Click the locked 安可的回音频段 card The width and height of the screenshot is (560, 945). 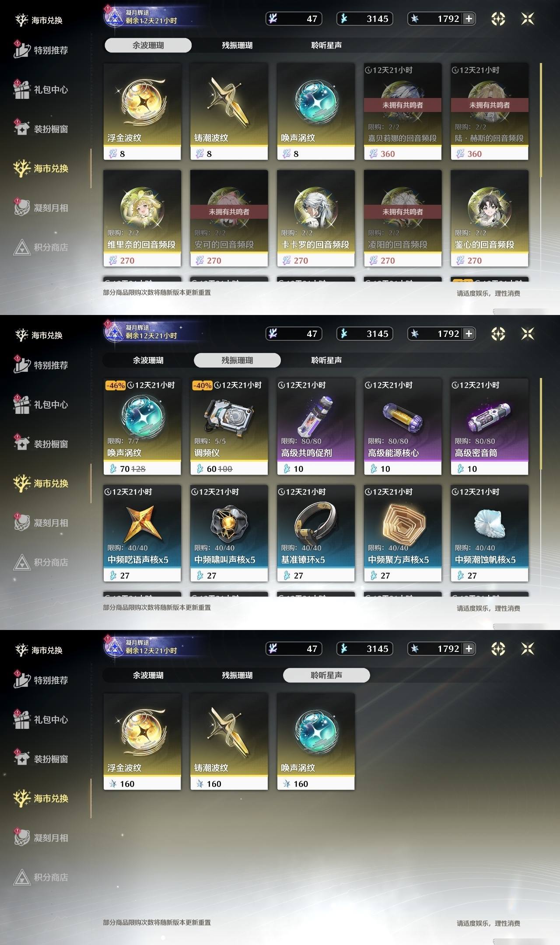pos(229,218)
